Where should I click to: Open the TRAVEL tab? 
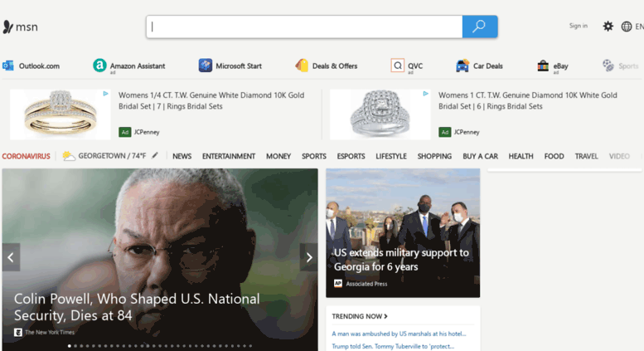tap(586, 156)
